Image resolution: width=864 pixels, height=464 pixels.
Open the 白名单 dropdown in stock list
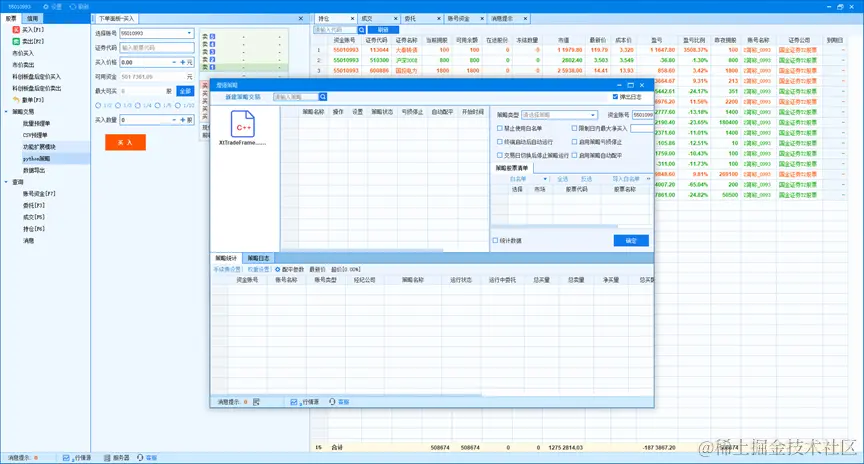coord(545,179)
